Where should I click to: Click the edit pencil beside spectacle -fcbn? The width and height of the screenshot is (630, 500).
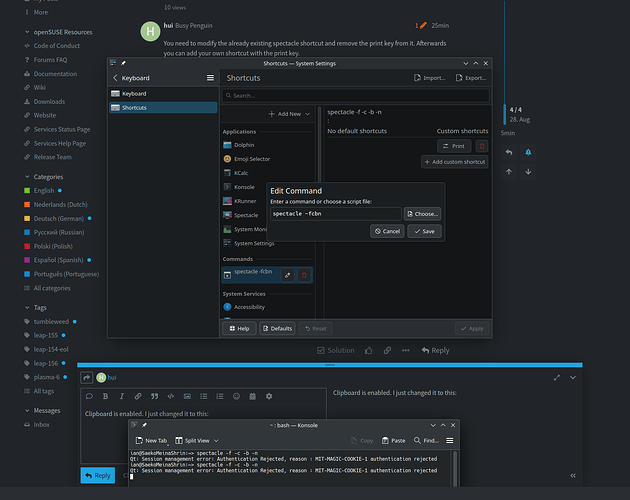[x=288, y=275]
